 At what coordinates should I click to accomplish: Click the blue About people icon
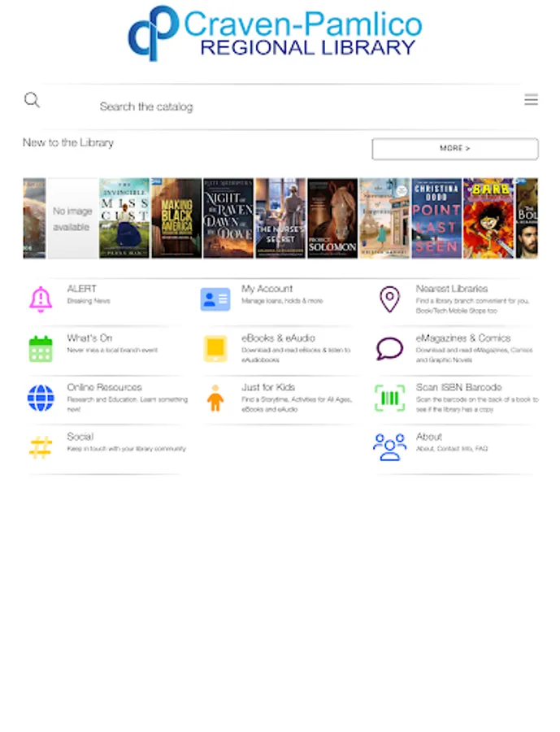click(x=389, y=447)
